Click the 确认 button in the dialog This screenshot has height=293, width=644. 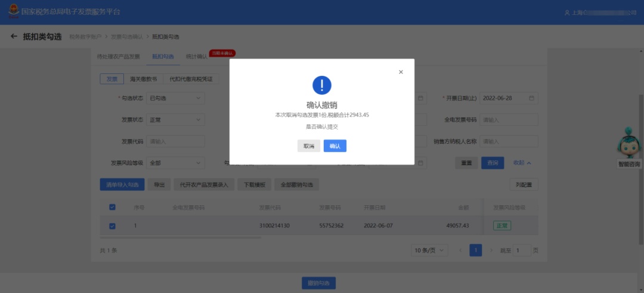[x=335, y=146]
